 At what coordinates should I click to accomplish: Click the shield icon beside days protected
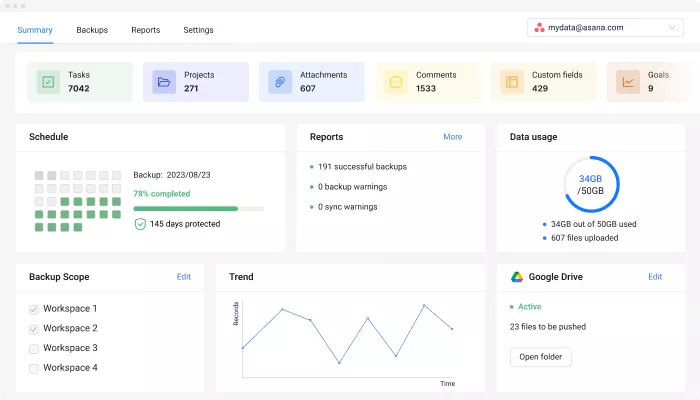[x=140, y=224]
